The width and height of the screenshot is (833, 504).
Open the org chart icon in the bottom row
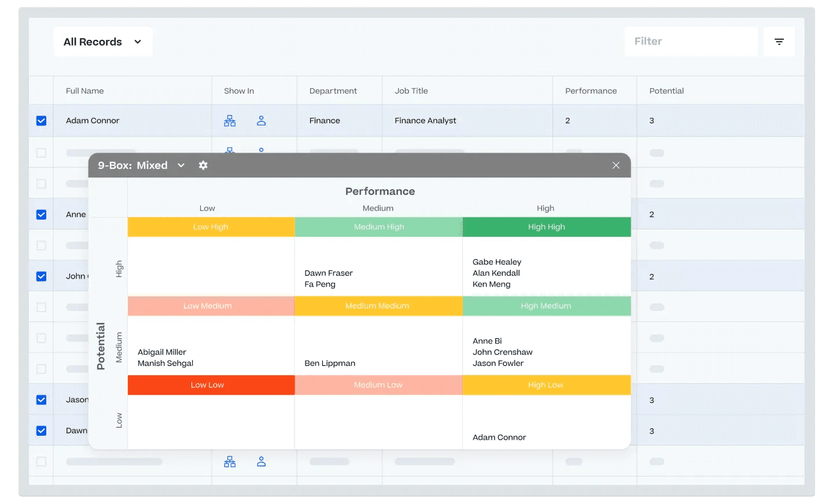[230, 461]
